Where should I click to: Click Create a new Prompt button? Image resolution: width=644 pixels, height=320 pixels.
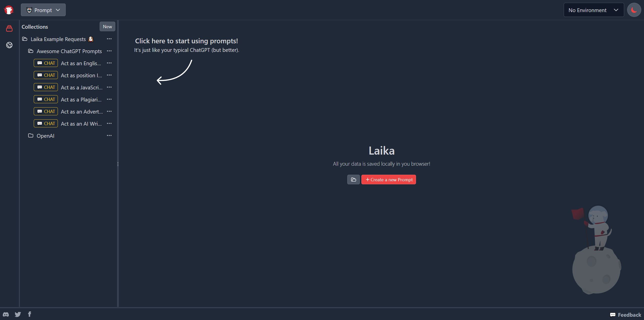point(389,179)
